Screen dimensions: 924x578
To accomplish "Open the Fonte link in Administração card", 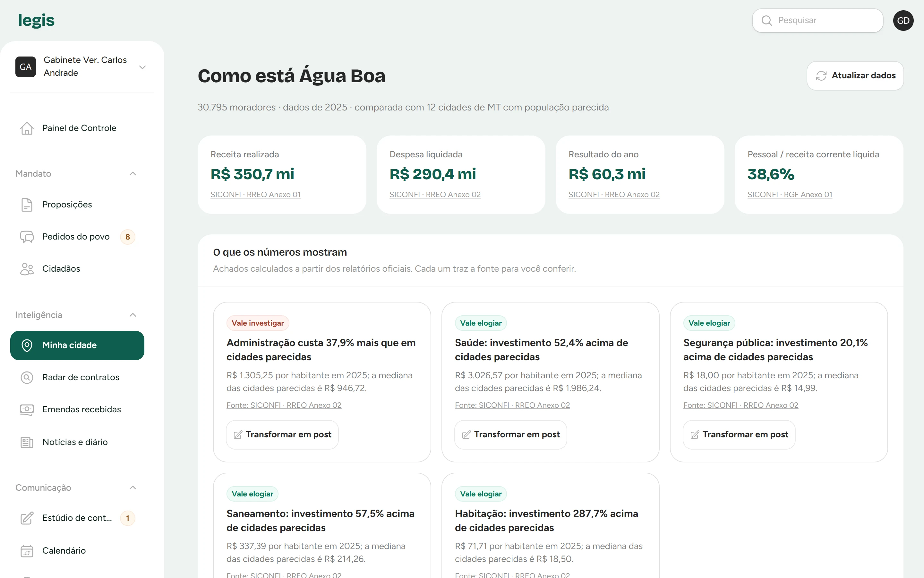I will pos(284,405).
